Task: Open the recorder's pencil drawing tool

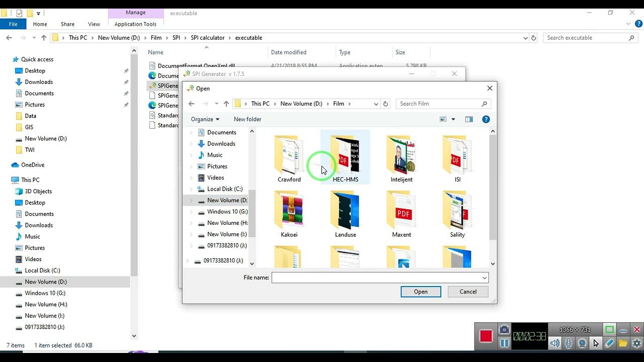Action: (x=609, y=343)
